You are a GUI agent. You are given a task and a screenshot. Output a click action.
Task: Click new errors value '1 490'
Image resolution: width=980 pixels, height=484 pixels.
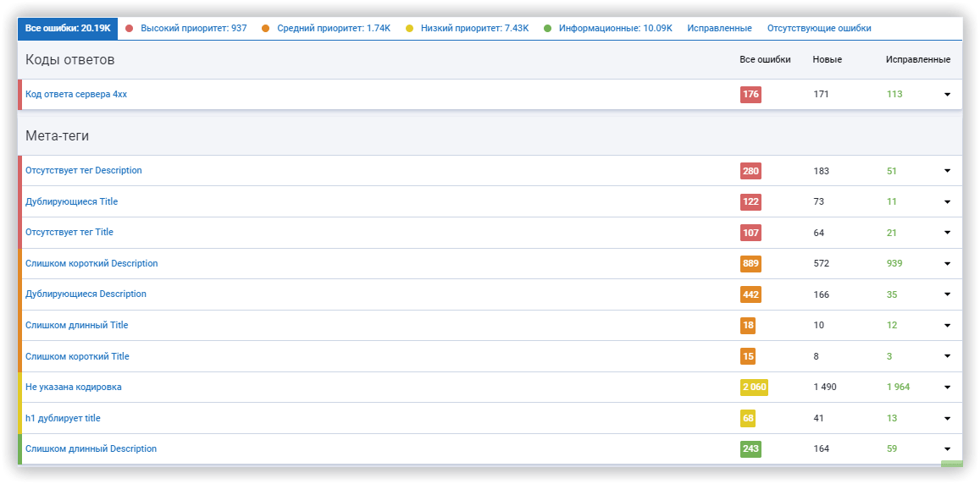824,388
